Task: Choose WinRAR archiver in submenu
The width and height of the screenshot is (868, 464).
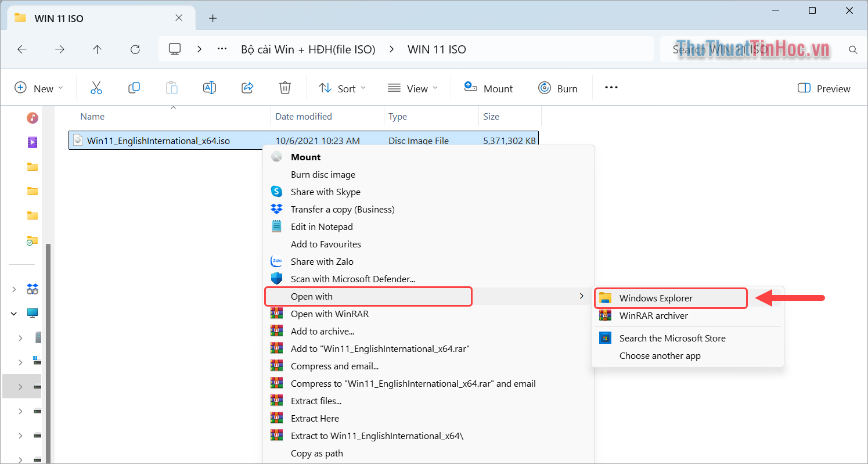Action: [x=687, y=315]
